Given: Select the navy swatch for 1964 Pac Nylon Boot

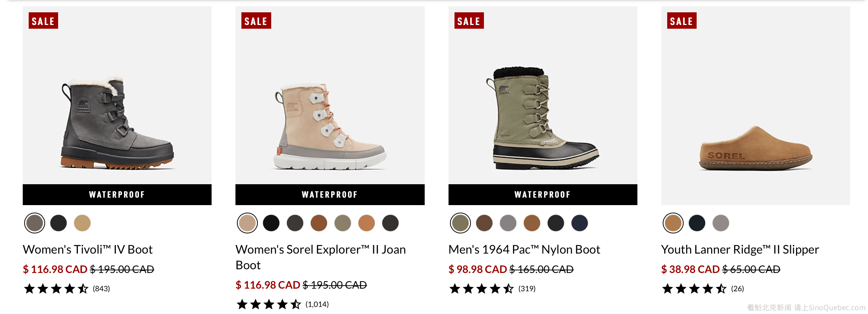Looking at the screenshot, I should (x=580, y=223).
